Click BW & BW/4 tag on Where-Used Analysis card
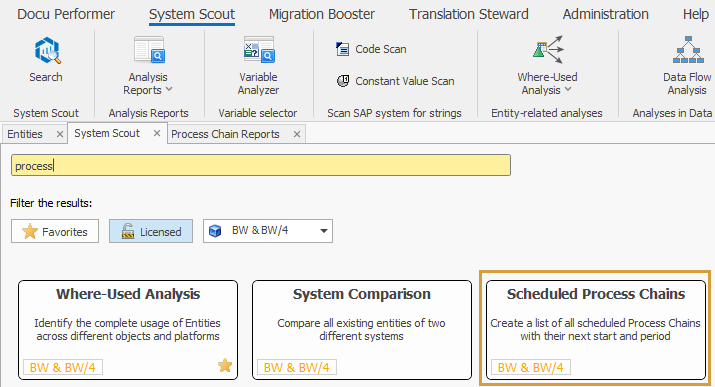 63,367
